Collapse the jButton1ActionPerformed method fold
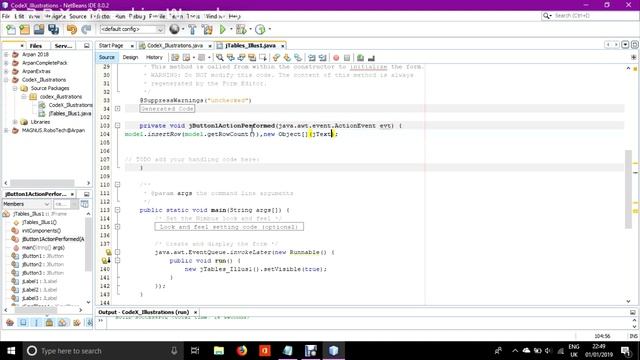 pos(118,126)
